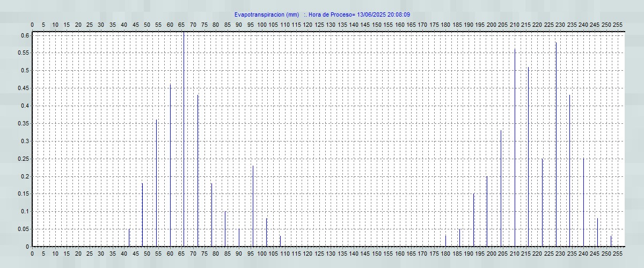Select the 0.45 vertical axis label
Viewport: 644px width, 268px height.
23,88
